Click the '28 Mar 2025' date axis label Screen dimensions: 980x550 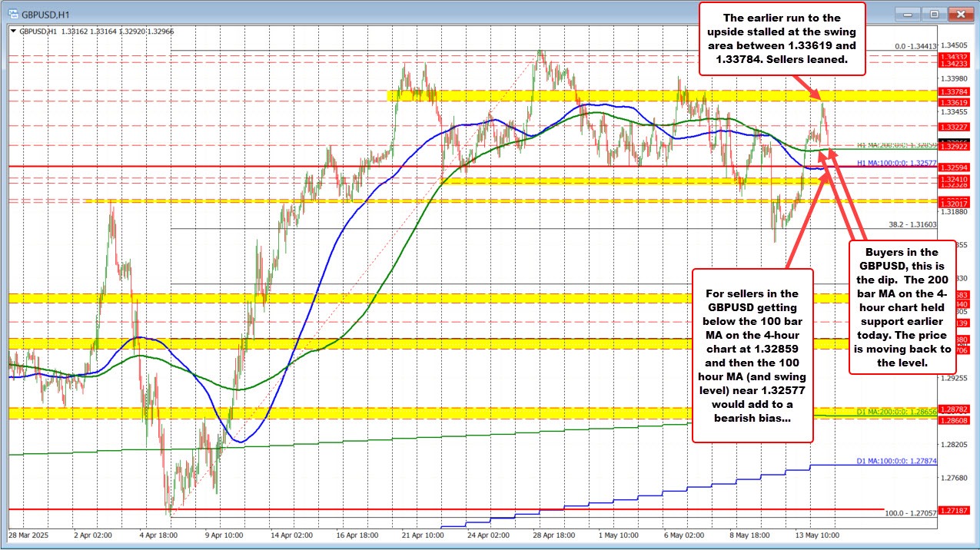coord(28,536)
